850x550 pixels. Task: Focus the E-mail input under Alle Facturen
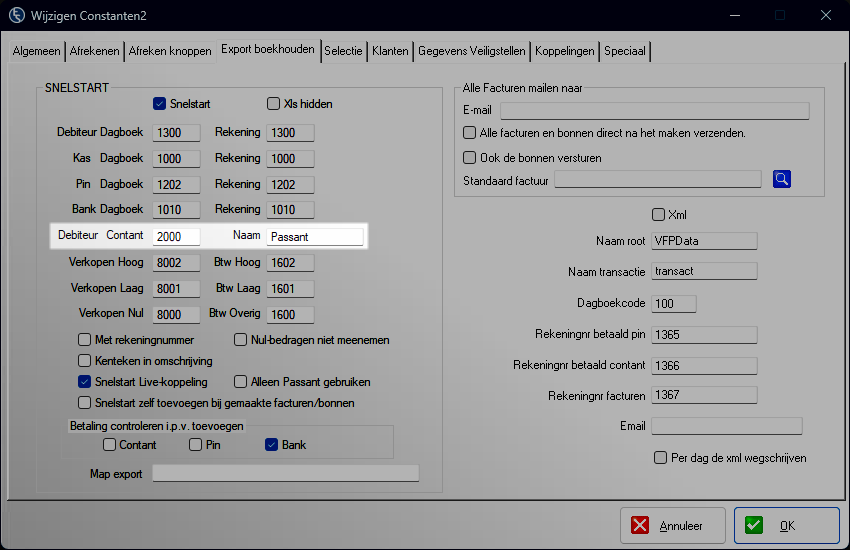pyautogui.click(x=654, y=110)
